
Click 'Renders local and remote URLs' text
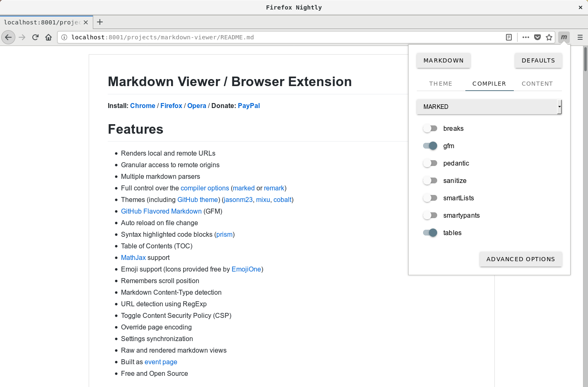click(168, 153)
